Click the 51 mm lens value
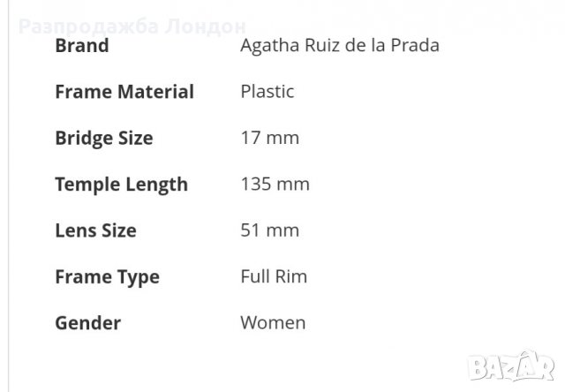The image size is (565, 392). coord(270,230)
